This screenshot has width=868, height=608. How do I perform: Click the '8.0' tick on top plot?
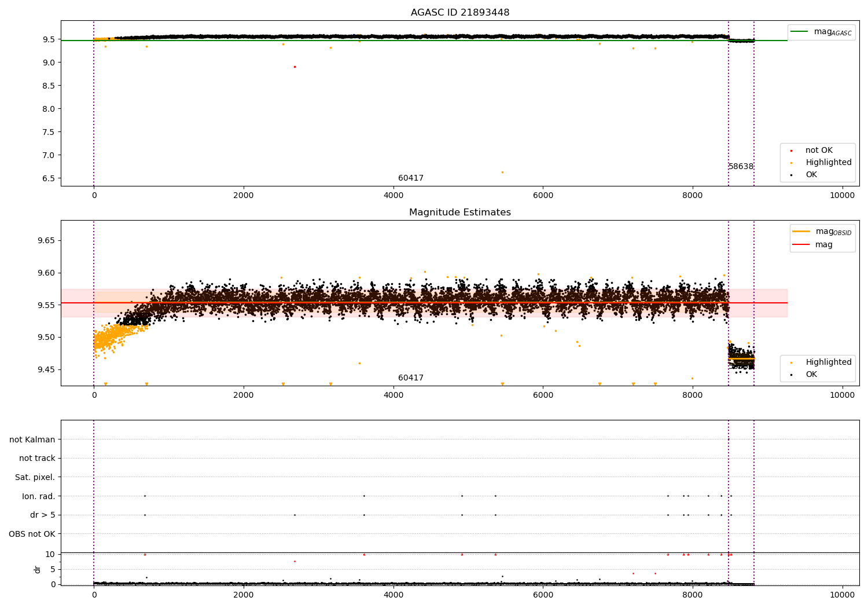(x=49, y=109)
